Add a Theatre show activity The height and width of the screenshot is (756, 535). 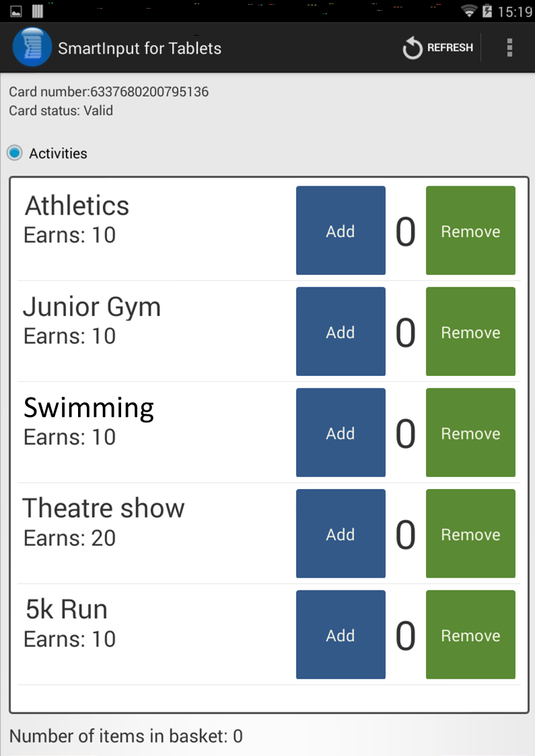coord(341,533)
